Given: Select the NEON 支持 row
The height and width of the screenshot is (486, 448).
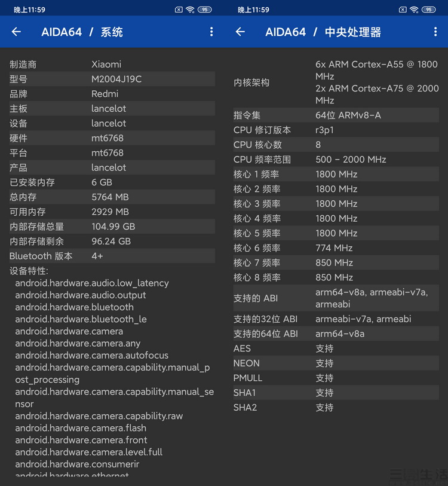Looking at the screenshot, I should 336,363.
